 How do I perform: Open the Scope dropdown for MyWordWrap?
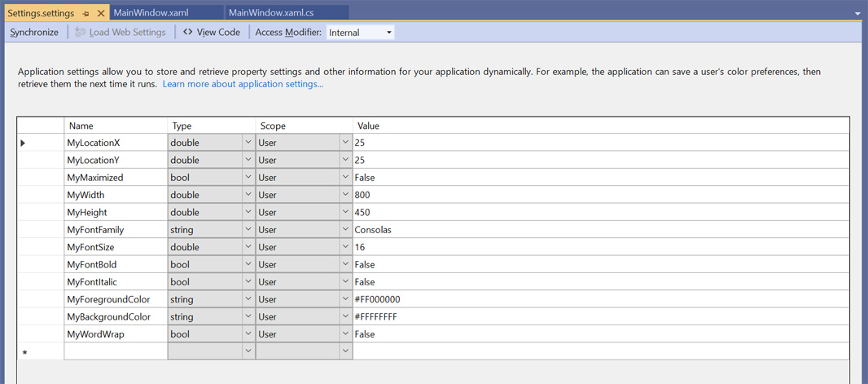[345, 334]
